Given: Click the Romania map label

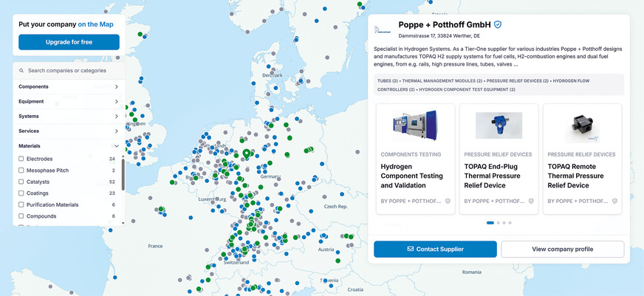Looking at the screenshot, I should [x=471, y=272].
